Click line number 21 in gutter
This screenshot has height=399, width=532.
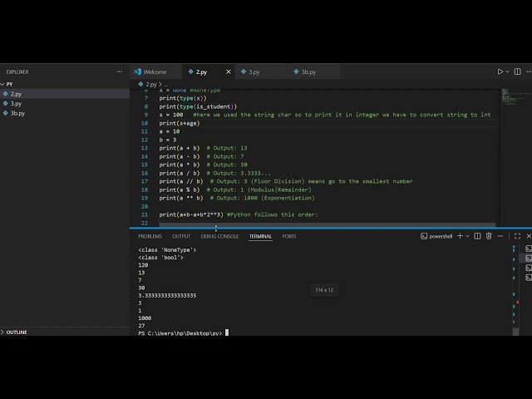click(144, 214)
